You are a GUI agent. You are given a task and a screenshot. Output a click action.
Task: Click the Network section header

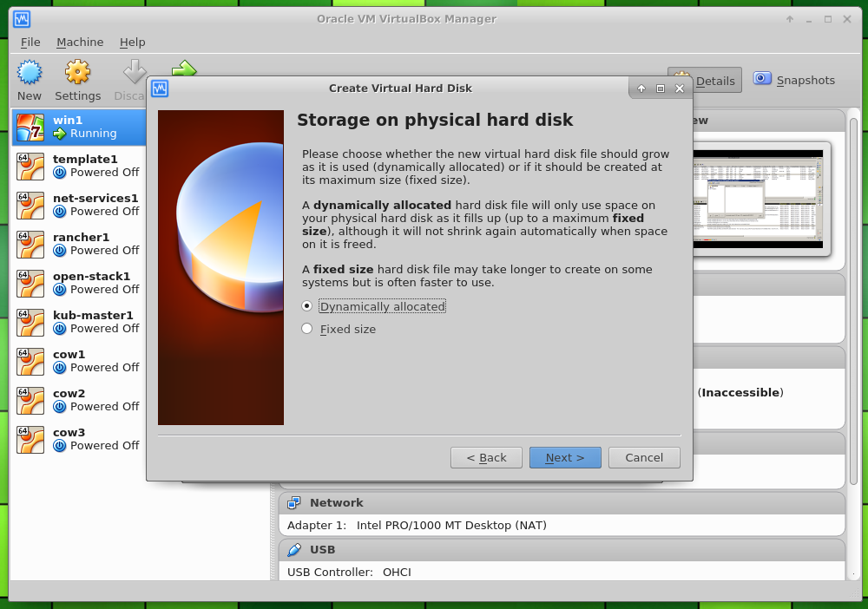pos(562,503)
